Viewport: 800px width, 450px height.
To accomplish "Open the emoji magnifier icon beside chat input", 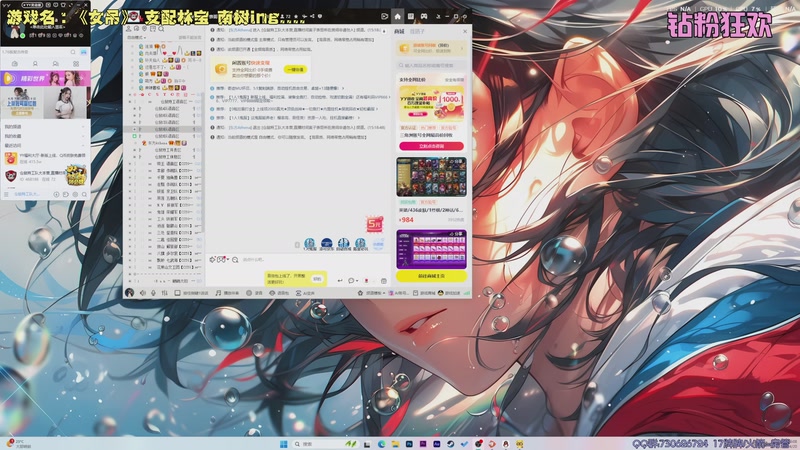I will 235,260.
